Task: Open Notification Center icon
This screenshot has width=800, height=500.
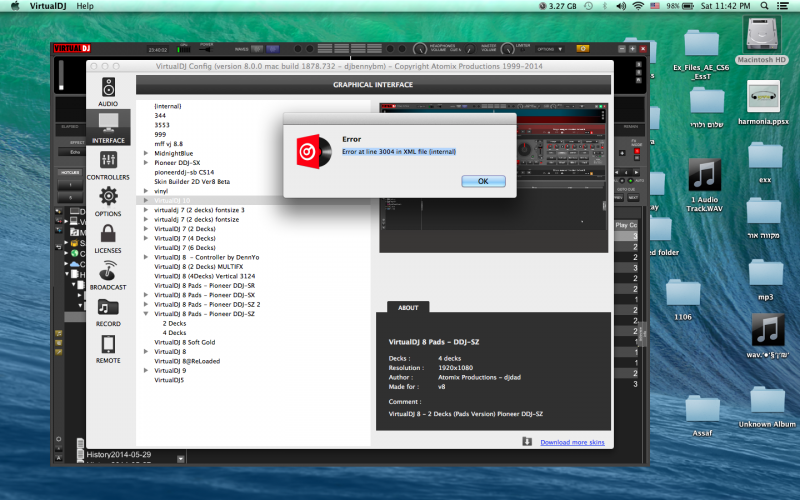Action: pos(782,6)
